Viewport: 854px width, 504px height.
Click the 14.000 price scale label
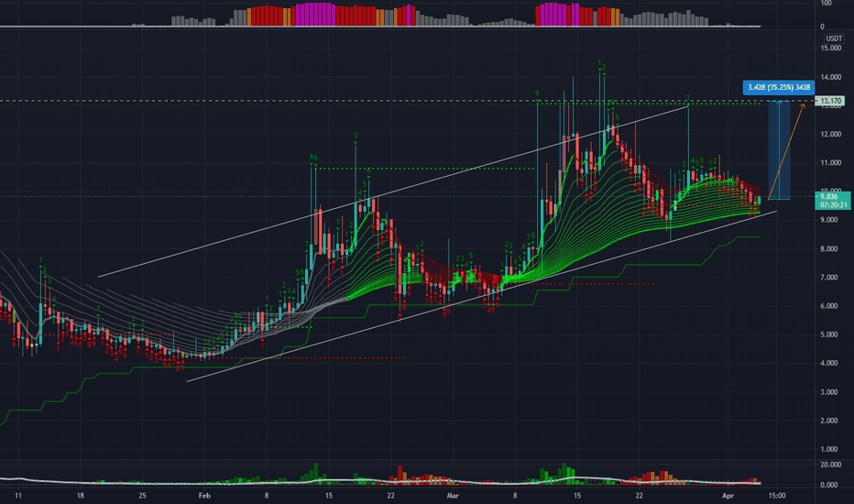tap(831, 77)
